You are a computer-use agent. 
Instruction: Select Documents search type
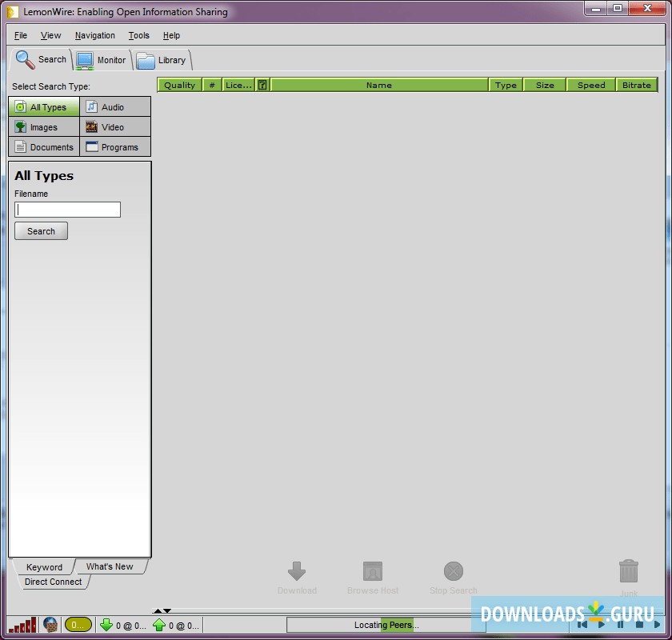tap(44, 147)
